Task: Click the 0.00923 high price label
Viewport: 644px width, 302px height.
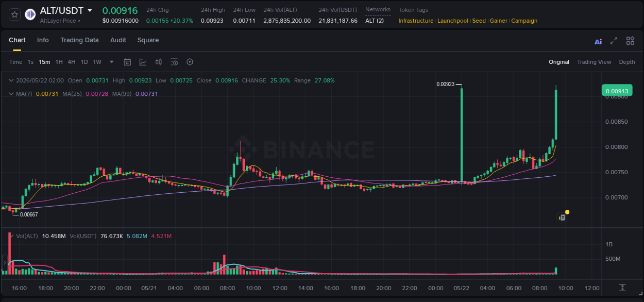Action: 446,84
